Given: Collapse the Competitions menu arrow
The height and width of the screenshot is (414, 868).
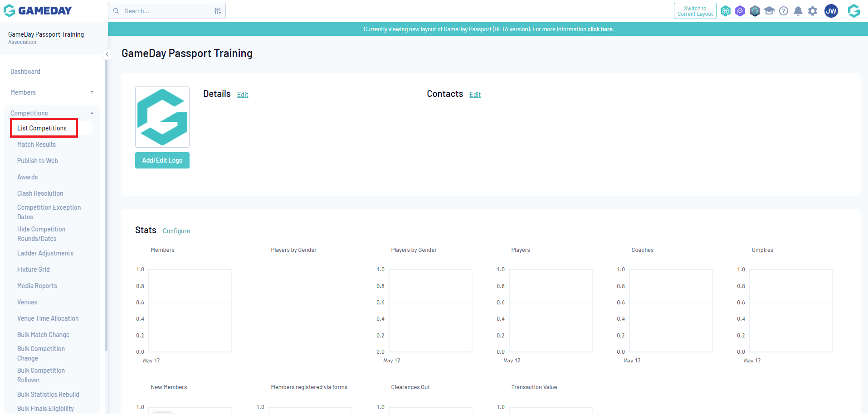Looking at the screenshot, I should point(92,113).
